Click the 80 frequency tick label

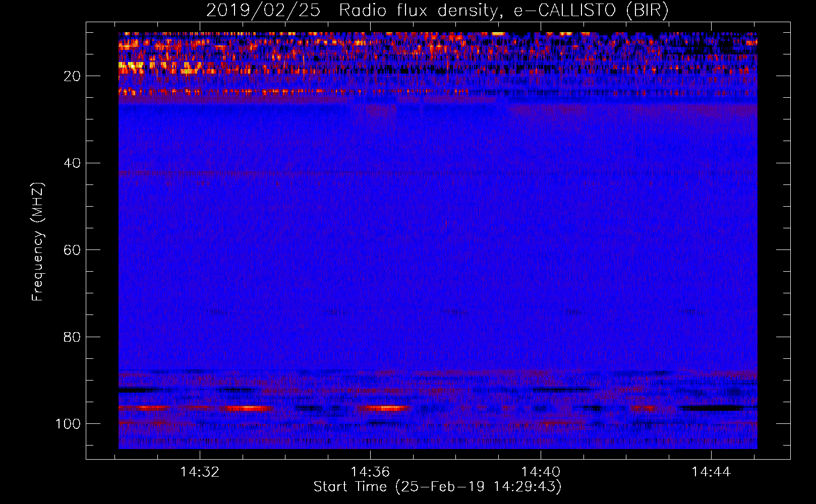pos(72,337)
